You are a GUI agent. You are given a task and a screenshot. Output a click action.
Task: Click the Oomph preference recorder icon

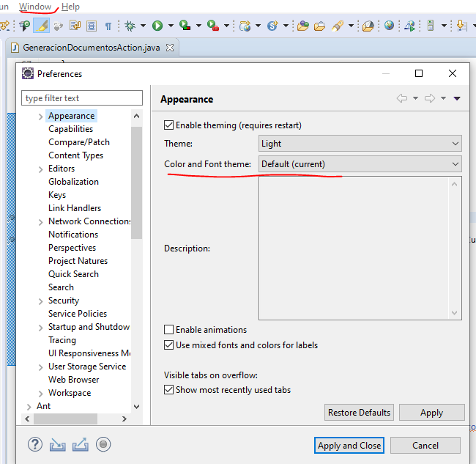[103, 444]
